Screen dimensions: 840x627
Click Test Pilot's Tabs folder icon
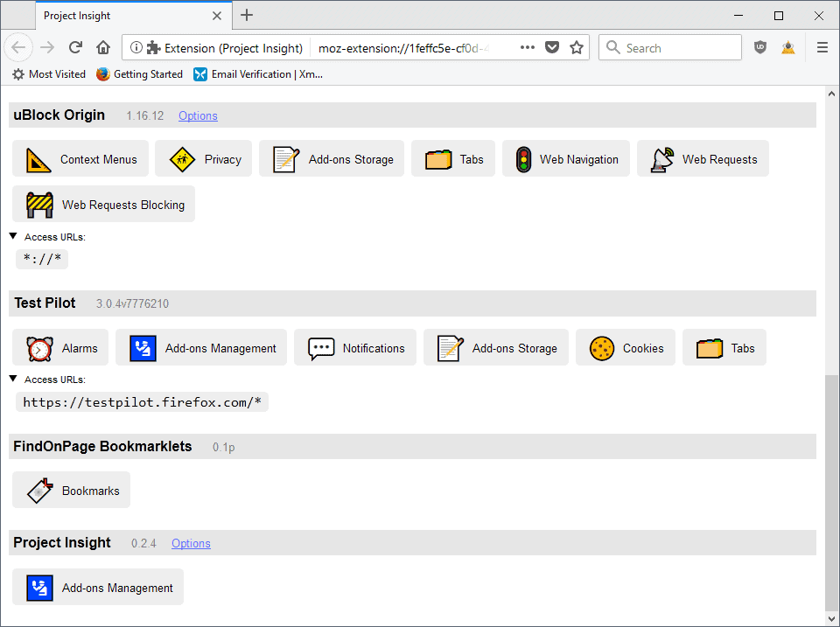pos(710,349)
